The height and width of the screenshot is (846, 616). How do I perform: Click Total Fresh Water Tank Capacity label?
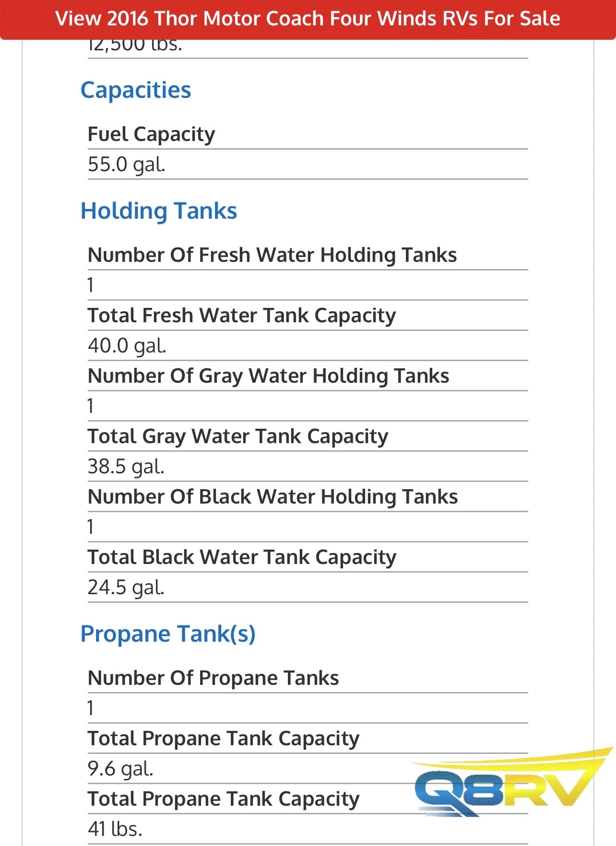coord(242,316)
